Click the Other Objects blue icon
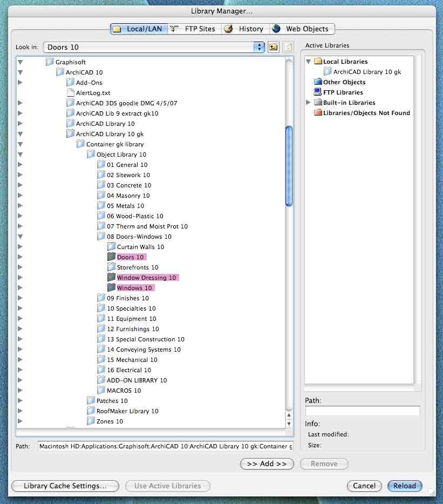This screenshot has width=443, height=504. (x=318, y=82)
